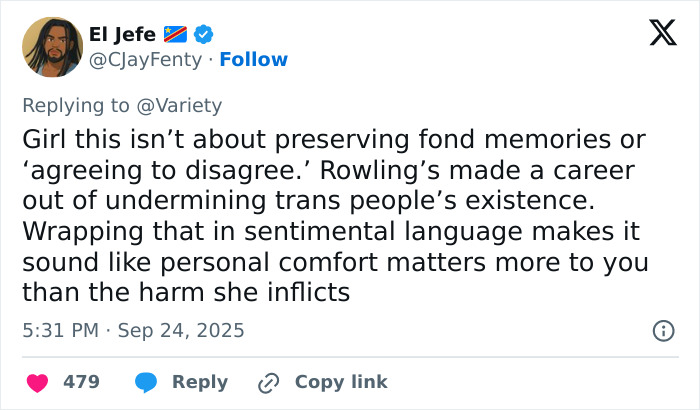Open the Twitter info circle icon
The image size is (700, 410).
(662, 330)
